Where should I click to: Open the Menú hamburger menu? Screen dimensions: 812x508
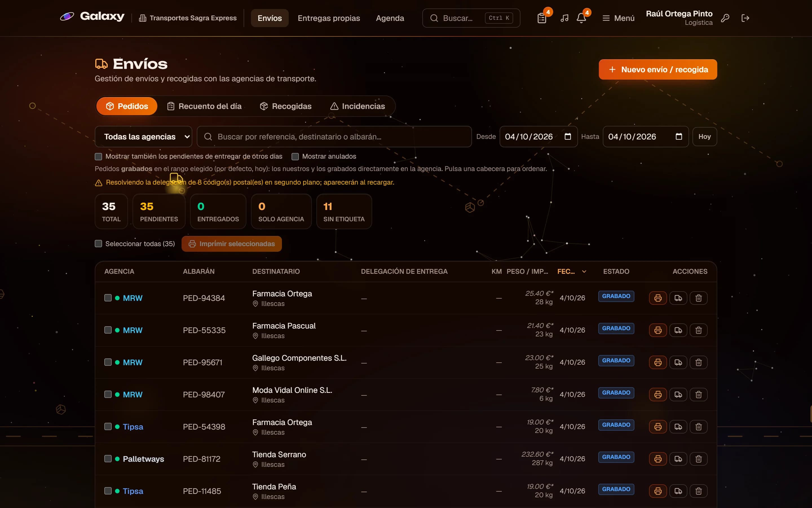(x=618, y=18)
